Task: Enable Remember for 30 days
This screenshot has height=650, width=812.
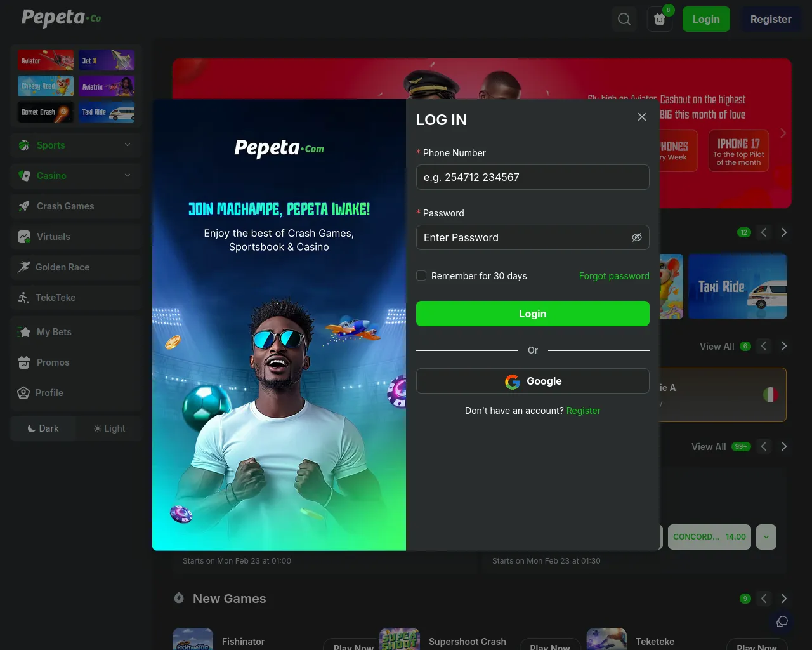Action: tap(421, 275)
